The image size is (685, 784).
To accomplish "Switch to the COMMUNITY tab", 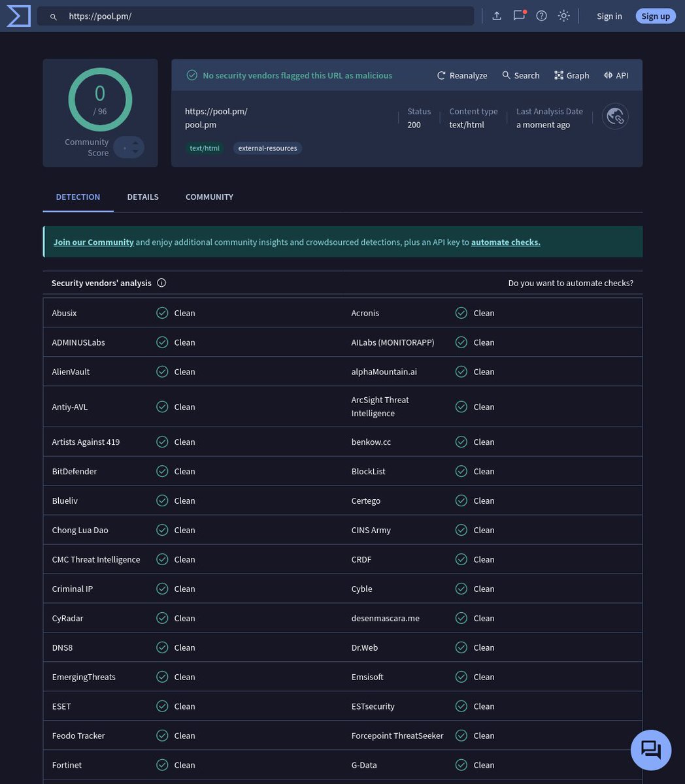I will tap(209, 197).
